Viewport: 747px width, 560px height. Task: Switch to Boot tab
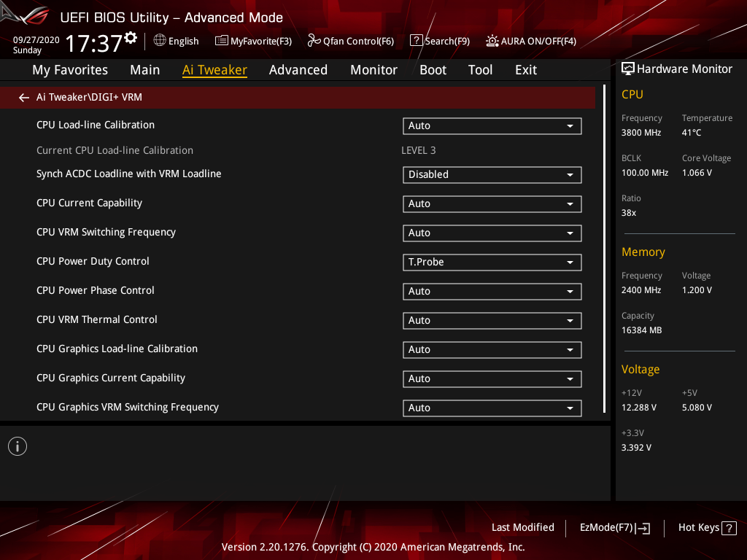[433, 70]
